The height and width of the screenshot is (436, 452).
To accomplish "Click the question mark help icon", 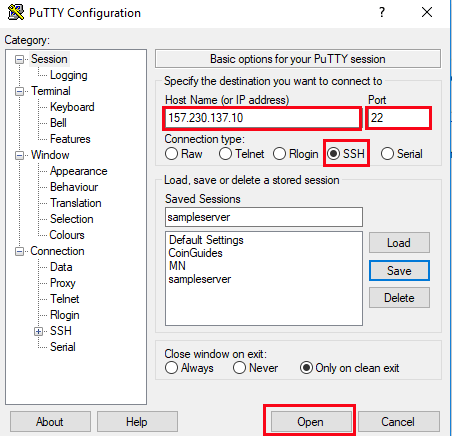I will (382, 12).
